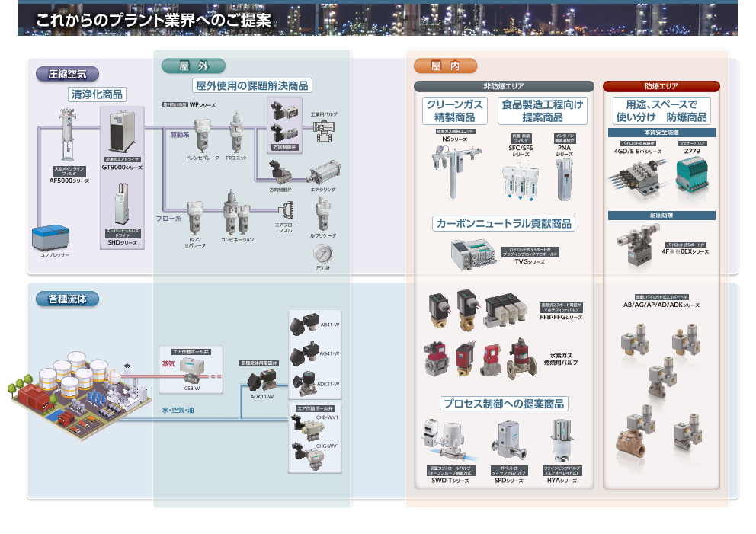Select the GT9000 series refrigerated air dryer image
This screenshot has width=756, height=534.
[122, 131]
